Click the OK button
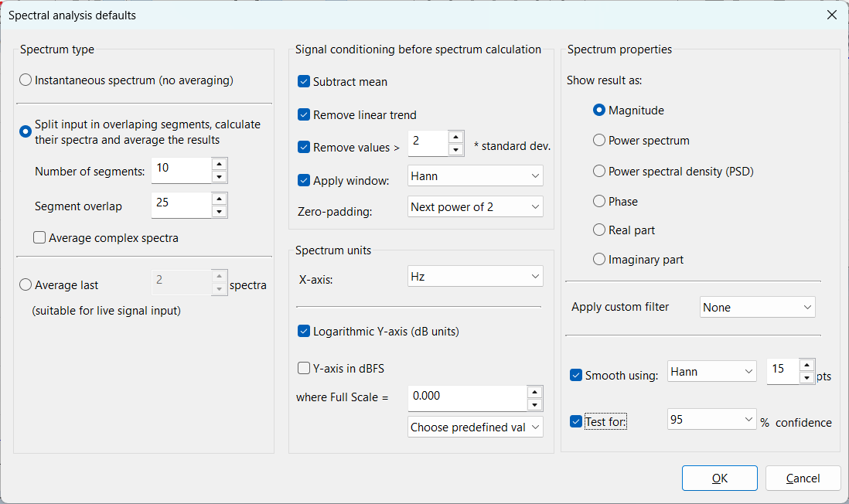Viewport: 849px width, 504px height. pyautogui.click(x=719, y=478)
